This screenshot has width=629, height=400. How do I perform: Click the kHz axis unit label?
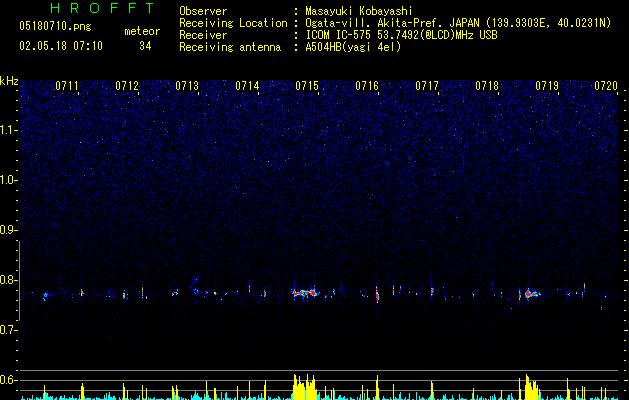(9, 81)
